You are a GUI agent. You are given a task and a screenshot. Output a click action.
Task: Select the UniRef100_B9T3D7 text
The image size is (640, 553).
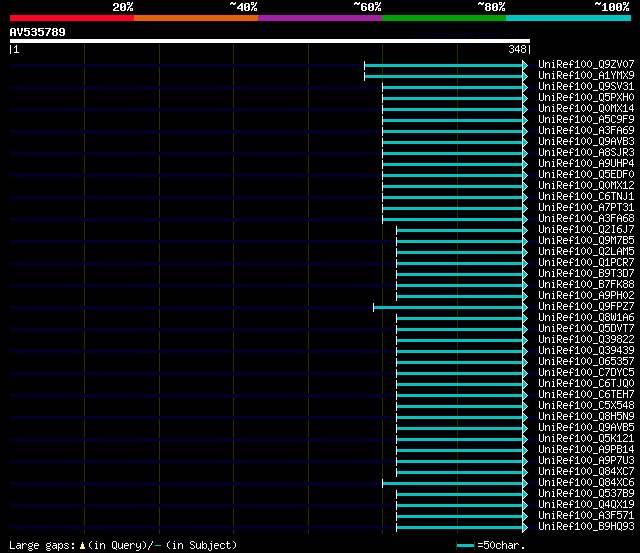click(586, 274)
